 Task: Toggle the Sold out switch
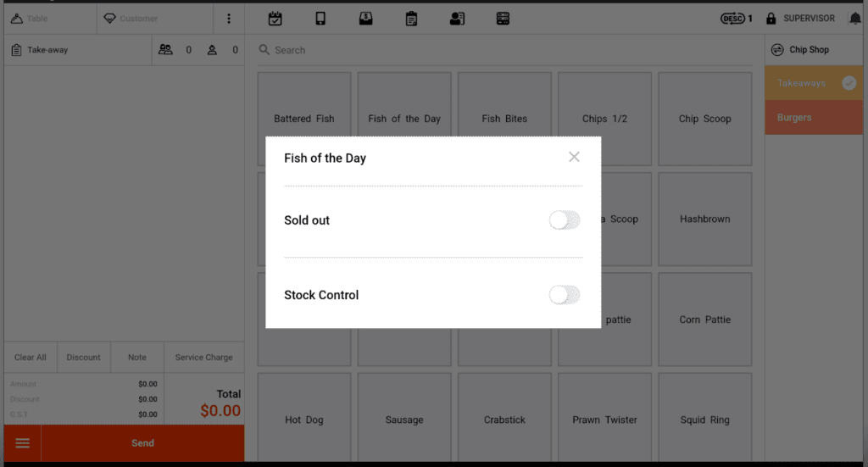point(564,220)
